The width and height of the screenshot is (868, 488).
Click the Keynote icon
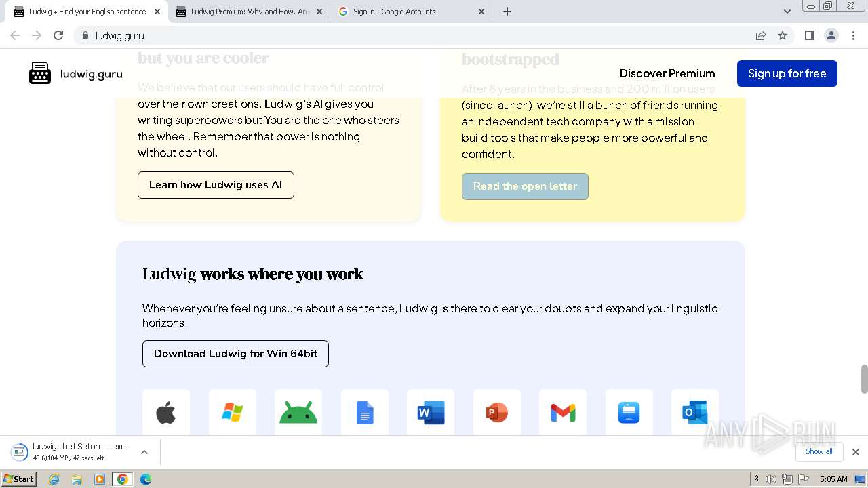tap(629, 412)
